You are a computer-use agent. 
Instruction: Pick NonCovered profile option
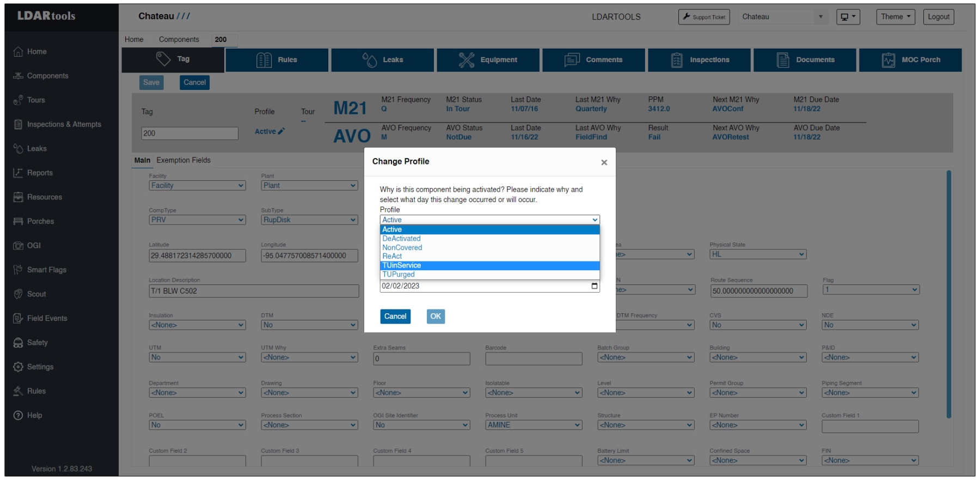coord(489,247)
